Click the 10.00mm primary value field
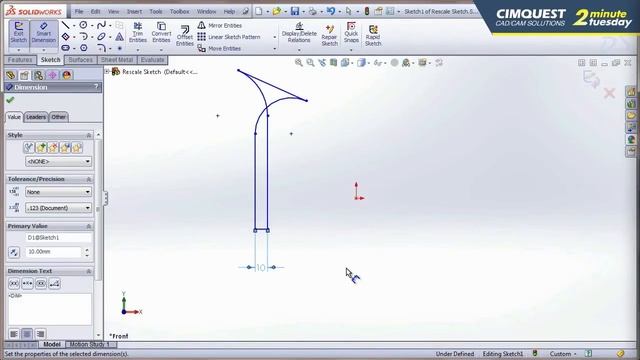Image resolution: width=640 pixels, height=360 pixels. [x=54, y=252]
